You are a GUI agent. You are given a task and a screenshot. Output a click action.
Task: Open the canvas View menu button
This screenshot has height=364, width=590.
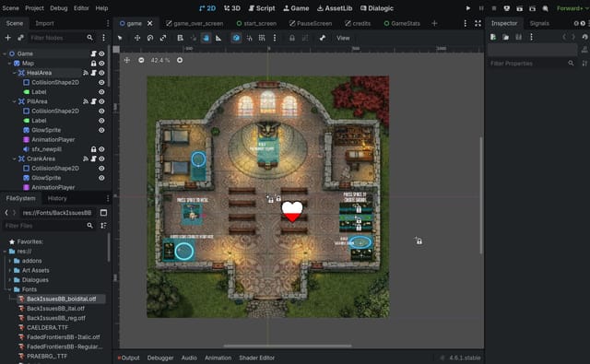click(343, 38)
